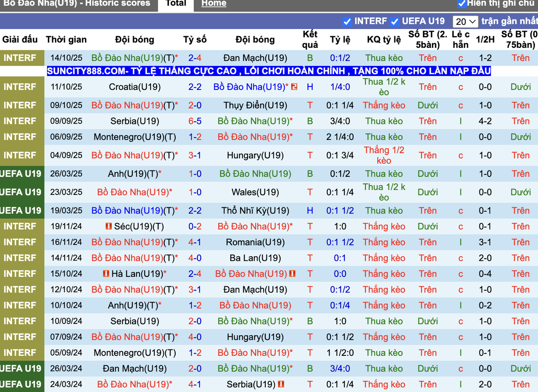The height and width of the screenshot is (392, 538).
Task: Open Croatia(U19) team link
Action: click(x=134, y=87)
